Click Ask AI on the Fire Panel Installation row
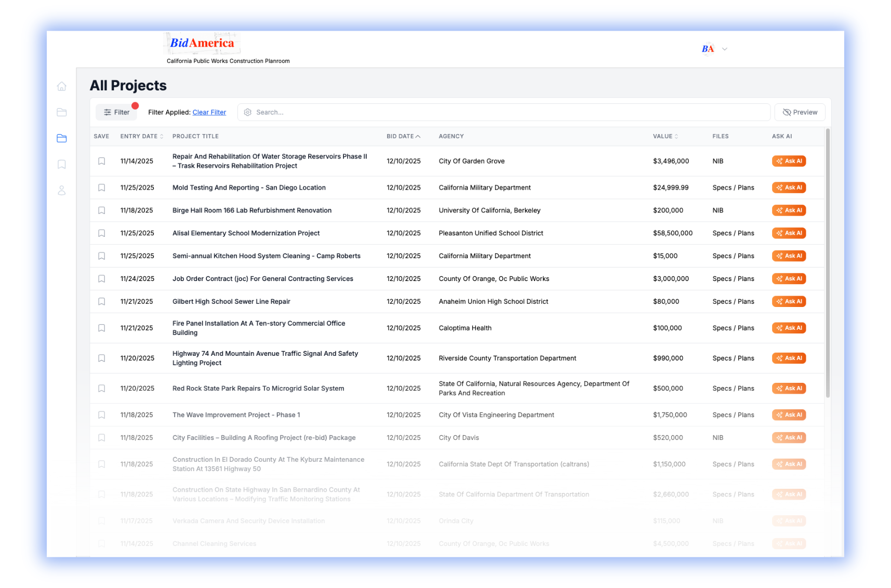 pyautogui.click(x=789, y=328)
